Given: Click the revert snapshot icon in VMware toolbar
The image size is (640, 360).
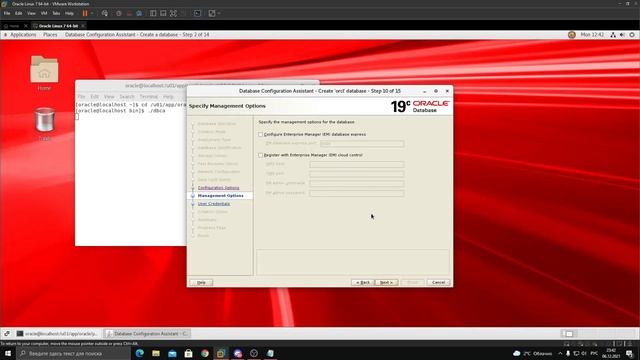Looking at the screenshot, I should coord(129,13).
